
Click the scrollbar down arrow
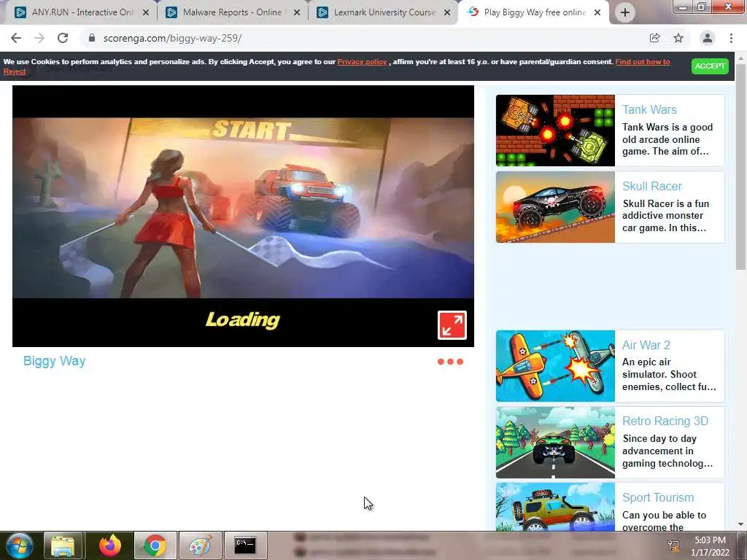click(x=740, y=525)
